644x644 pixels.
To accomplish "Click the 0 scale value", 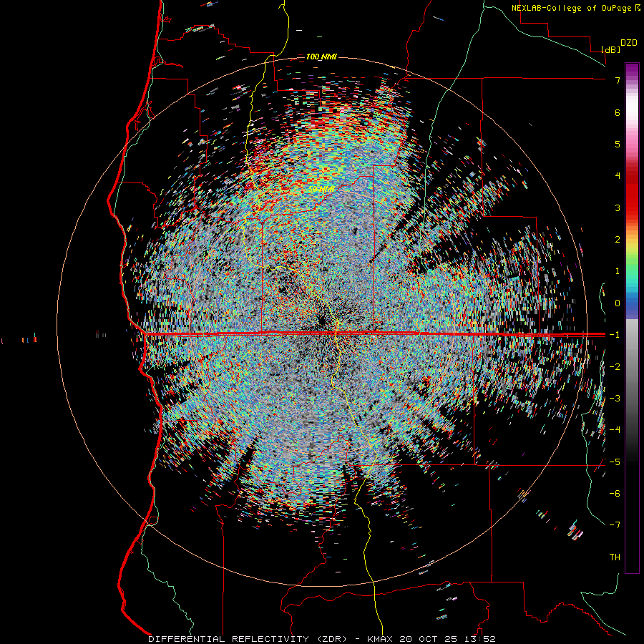I will [618, 303].
